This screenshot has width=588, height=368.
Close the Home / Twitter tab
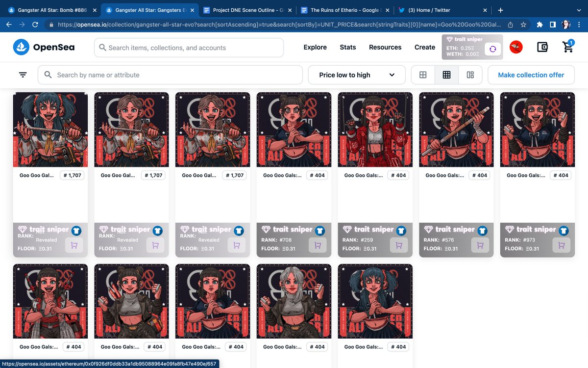point(485,10)
